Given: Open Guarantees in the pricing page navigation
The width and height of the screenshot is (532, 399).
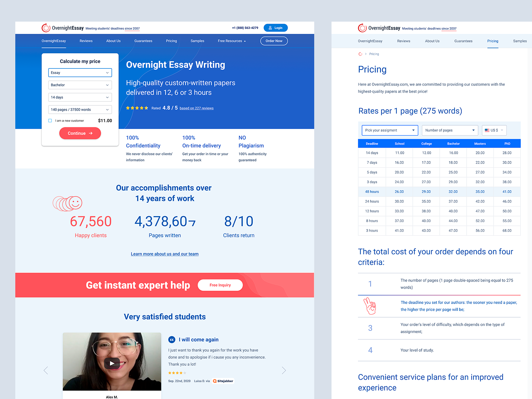Looking at the screenshot, I should (464, 41).
